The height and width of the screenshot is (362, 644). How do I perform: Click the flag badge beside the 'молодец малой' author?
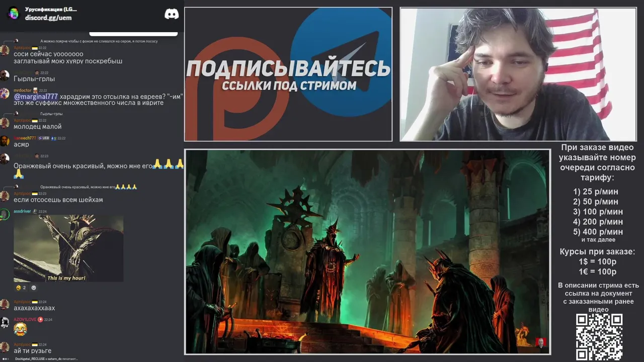pyautogui.click(x=35, y=121)
